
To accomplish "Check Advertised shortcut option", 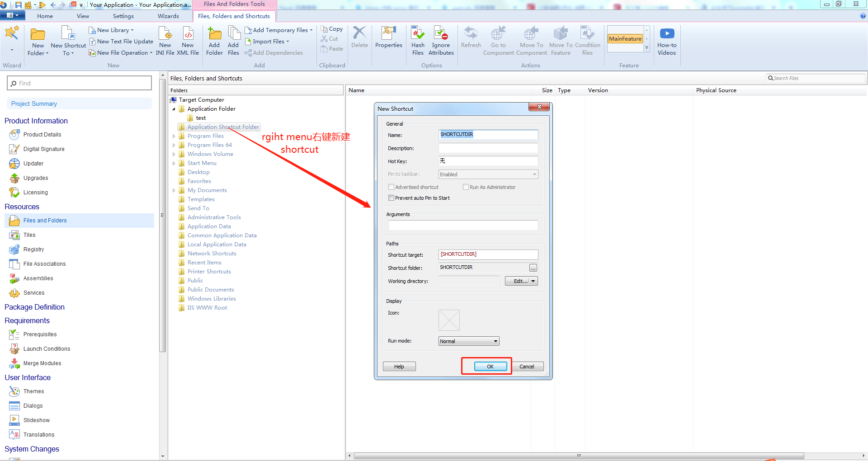I will click(x=391, y=187).
